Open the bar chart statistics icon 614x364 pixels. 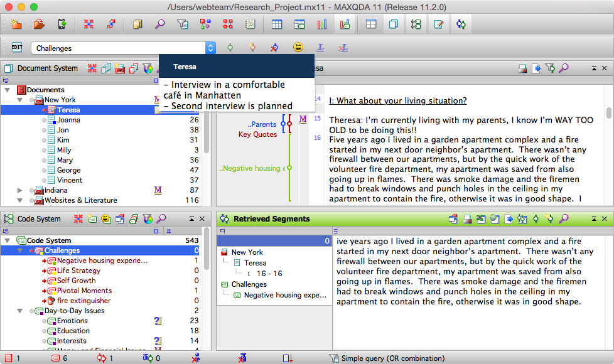(x=322, y=24)
